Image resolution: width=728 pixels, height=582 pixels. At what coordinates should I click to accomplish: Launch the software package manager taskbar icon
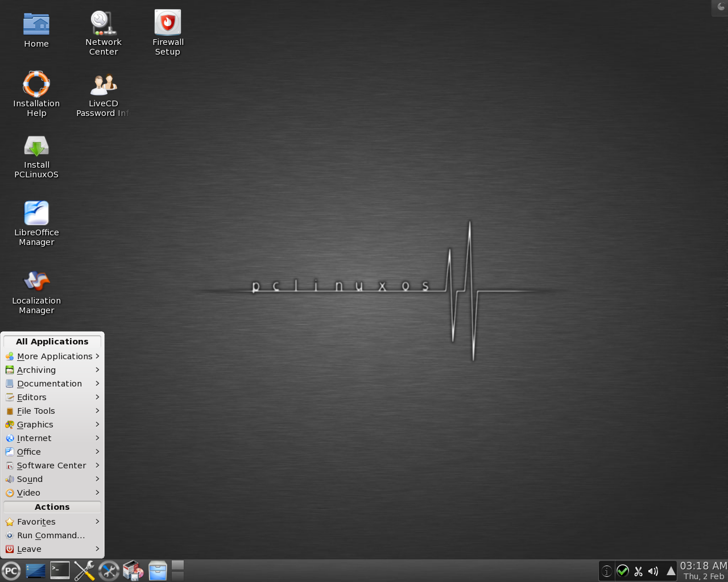click(x=133, y=571)
